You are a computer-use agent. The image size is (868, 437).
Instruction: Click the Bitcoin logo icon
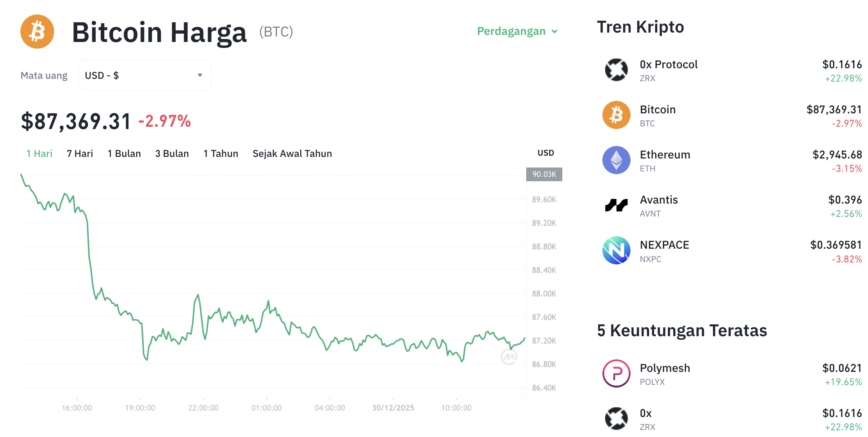[x=37, y=31]
